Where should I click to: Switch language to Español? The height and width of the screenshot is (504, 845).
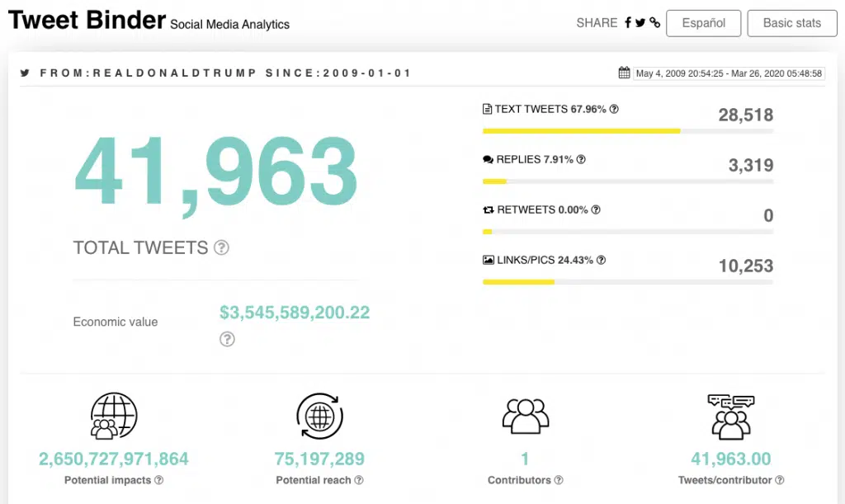point(703,23)
